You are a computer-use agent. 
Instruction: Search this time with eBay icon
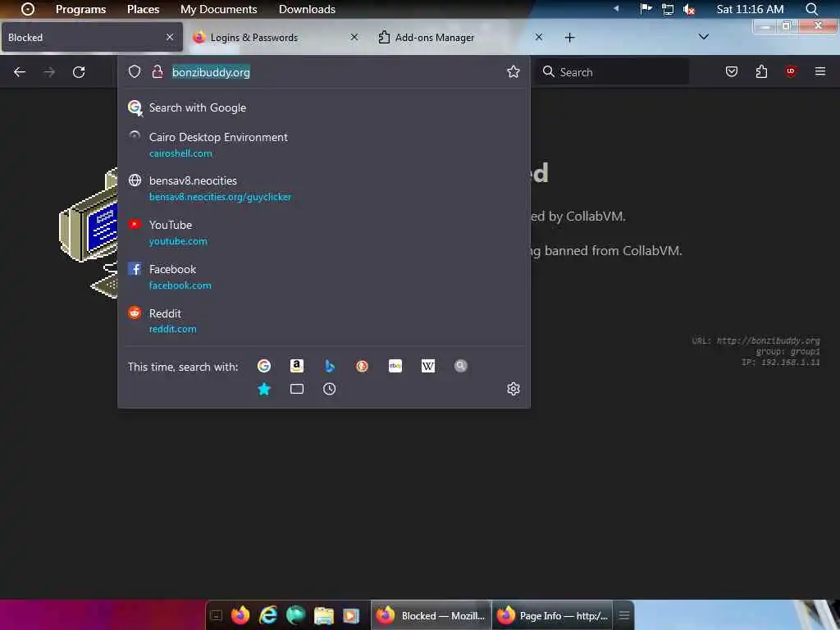point(395,366)
